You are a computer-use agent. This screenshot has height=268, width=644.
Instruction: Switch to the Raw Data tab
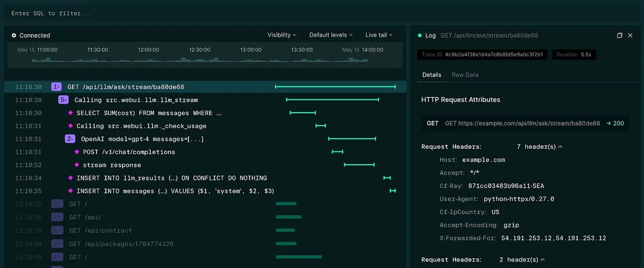465,75
